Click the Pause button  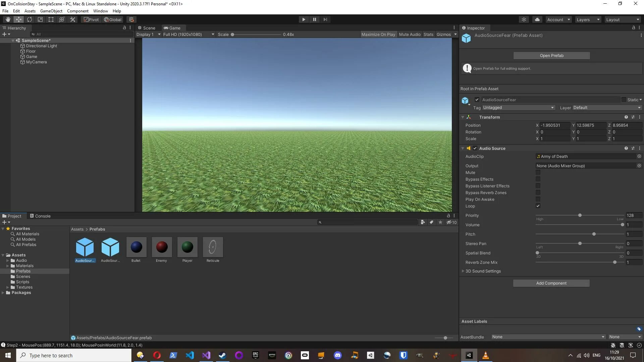pyautogui.click(x=314, y=19)
